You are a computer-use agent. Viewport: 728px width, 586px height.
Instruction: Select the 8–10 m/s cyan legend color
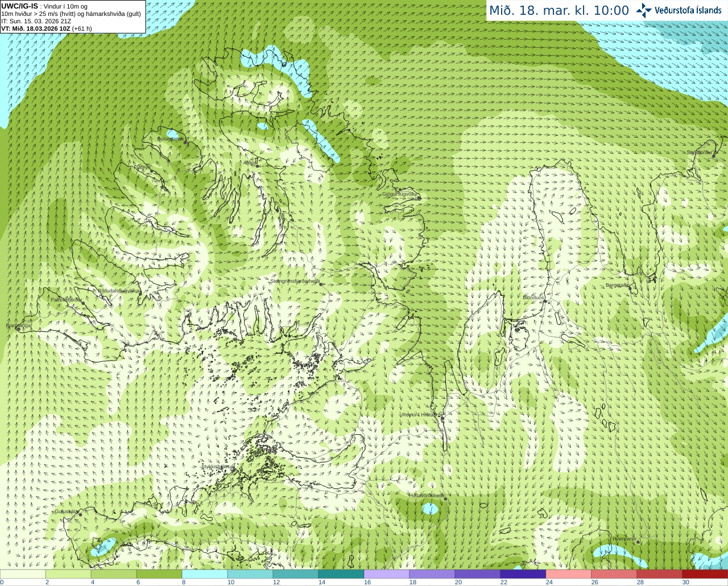click(205, 574)
